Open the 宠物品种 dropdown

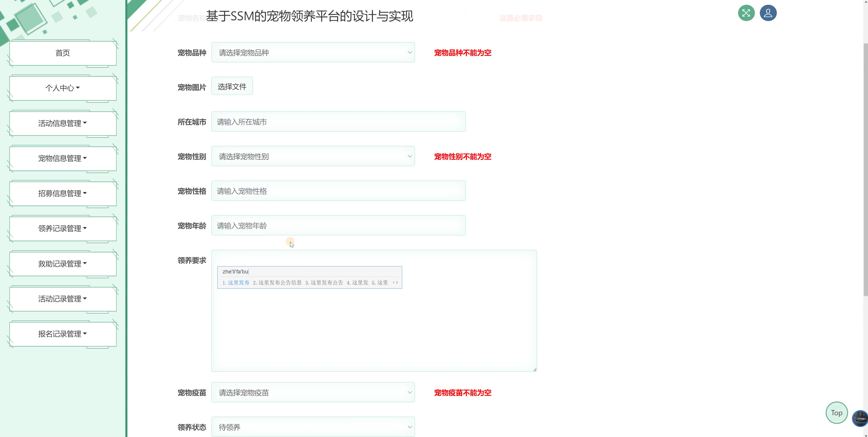click(x=313, y=52)
